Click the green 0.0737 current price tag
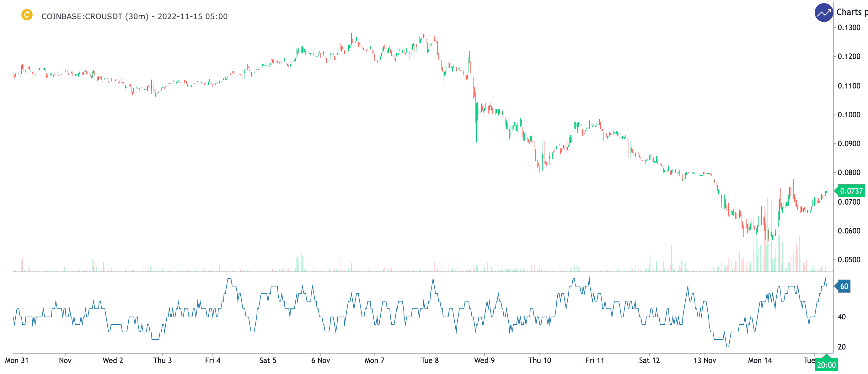Viewport: 868px width, 374px height. tap(851, 191)
